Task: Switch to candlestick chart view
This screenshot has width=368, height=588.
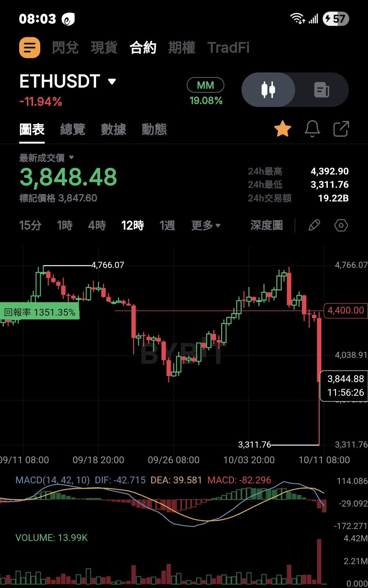Action: point(268,90)
